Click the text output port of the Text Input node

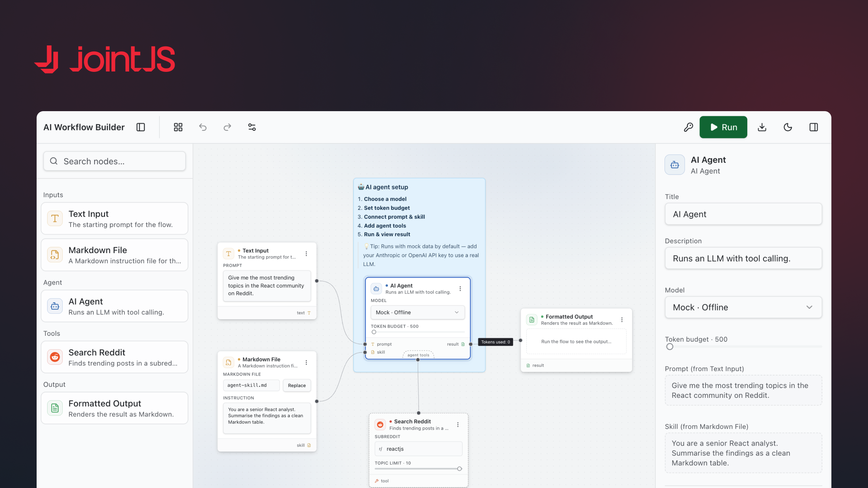[x=317, y=281]
